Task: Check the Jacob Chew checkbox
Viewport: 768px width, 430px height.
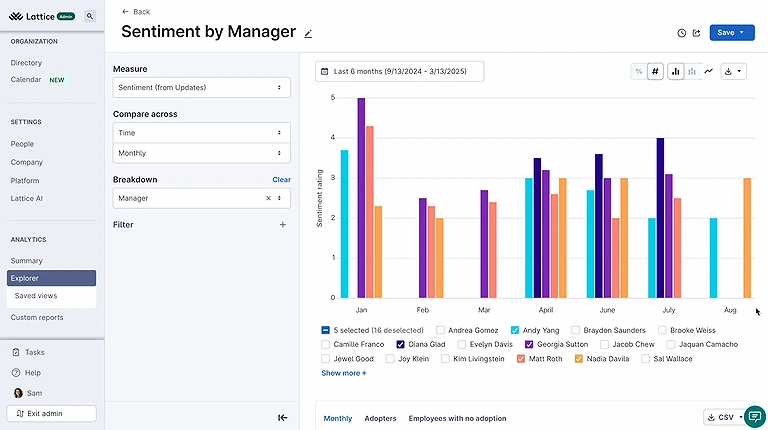Action: tap(604, 344)
